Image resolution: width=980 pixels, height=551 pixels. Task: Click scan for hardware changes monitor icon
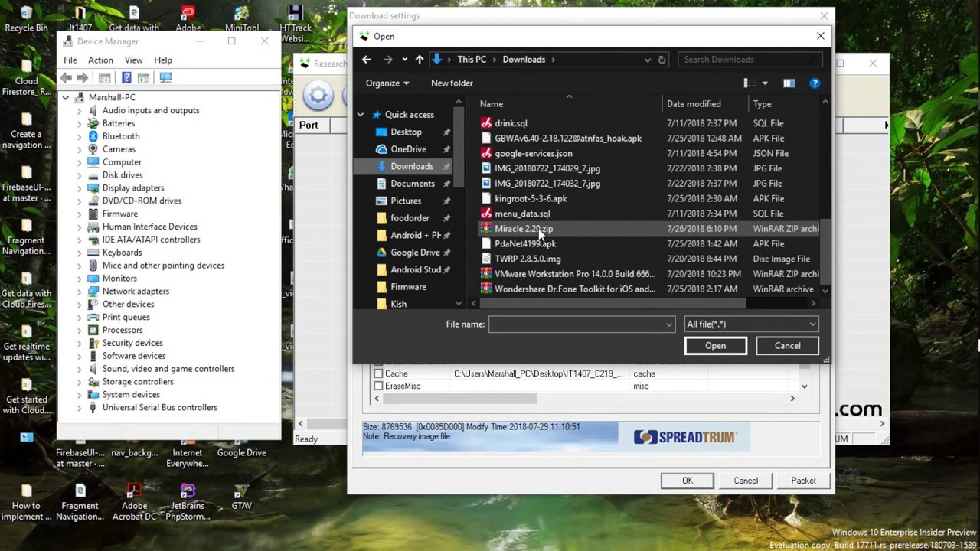point(165,77)
